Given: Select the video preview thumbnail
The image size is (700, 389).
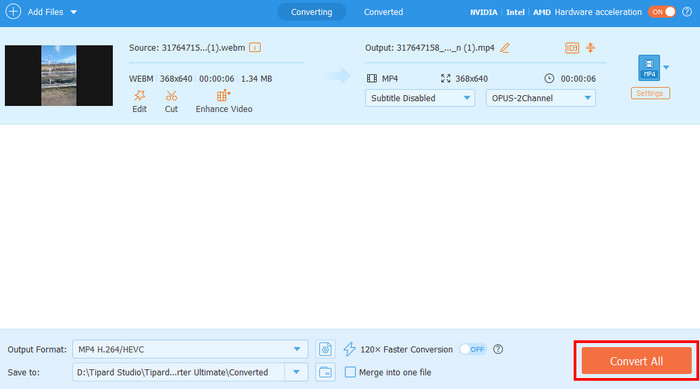Looking at the screenshot, I should tap(59, 75).
